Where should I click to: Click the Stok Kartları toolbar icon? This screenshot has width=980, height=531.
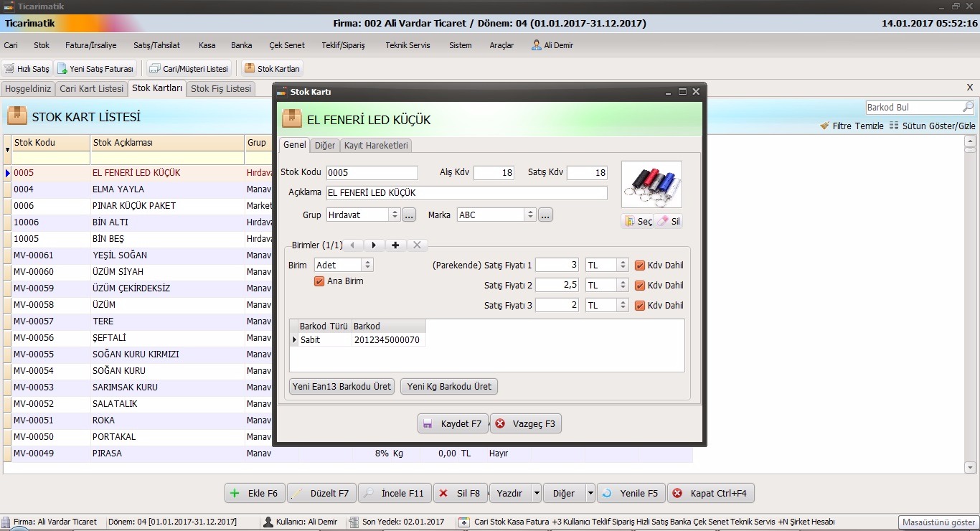click(x=250, y=69)
